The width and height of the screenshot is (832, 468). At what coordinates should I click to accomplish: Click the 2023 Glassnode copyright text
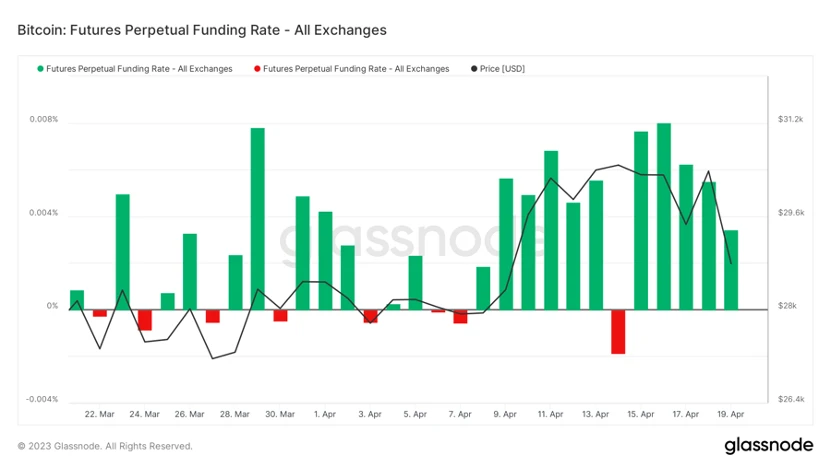(105, 446)
